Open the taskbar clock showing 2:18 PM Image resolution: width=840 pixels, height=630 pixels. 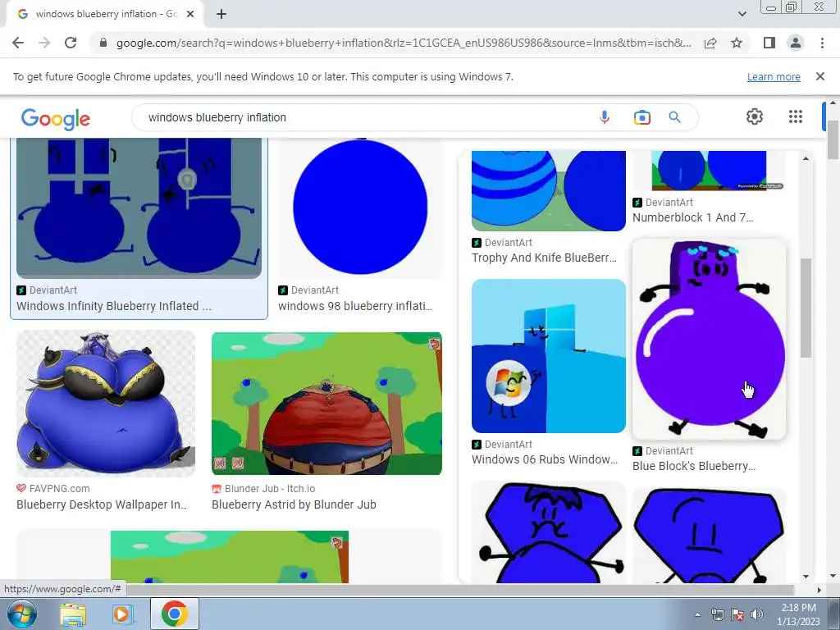(x=798, y=614)
